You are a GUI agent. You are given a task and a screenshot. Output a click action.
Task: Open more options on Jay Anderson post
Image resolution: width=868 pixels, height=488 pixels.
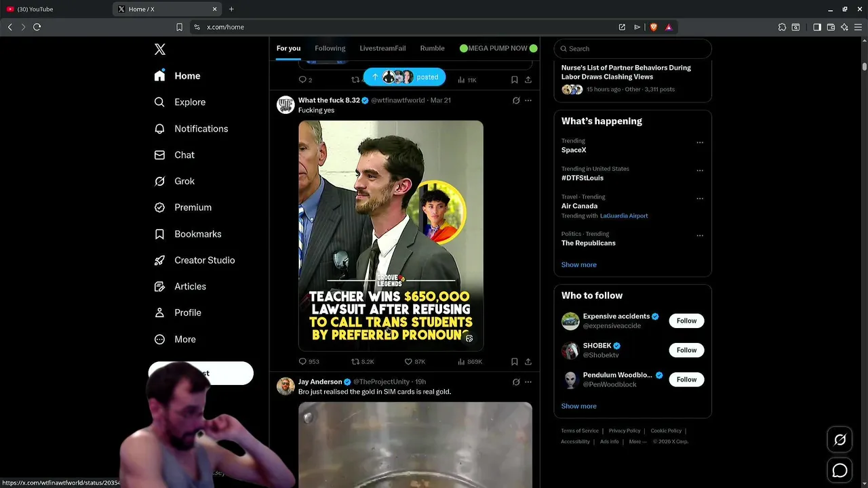pyautogui.click(x=528, y=382)
